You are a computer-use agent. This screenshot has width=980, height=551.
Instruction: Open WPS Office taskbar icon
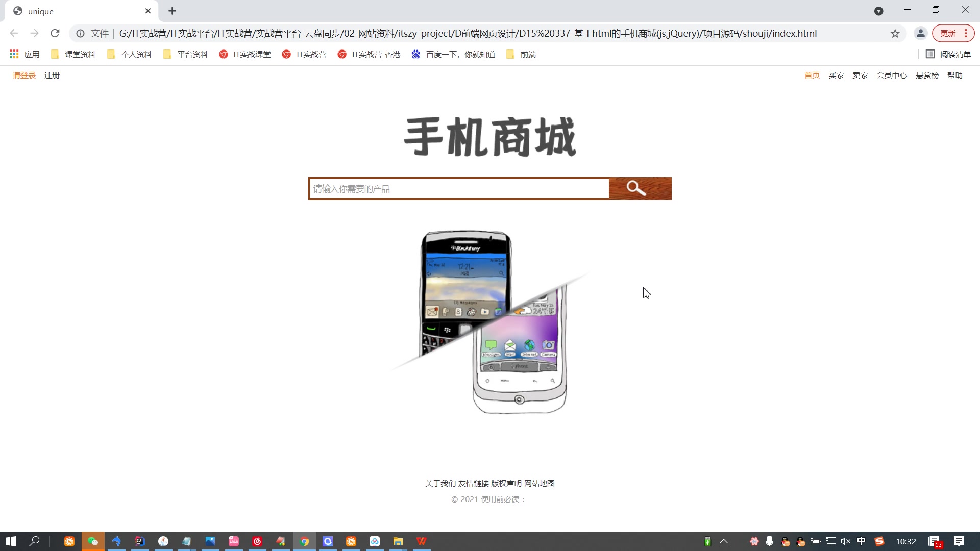pyautogui.click(x=422, y=541)
